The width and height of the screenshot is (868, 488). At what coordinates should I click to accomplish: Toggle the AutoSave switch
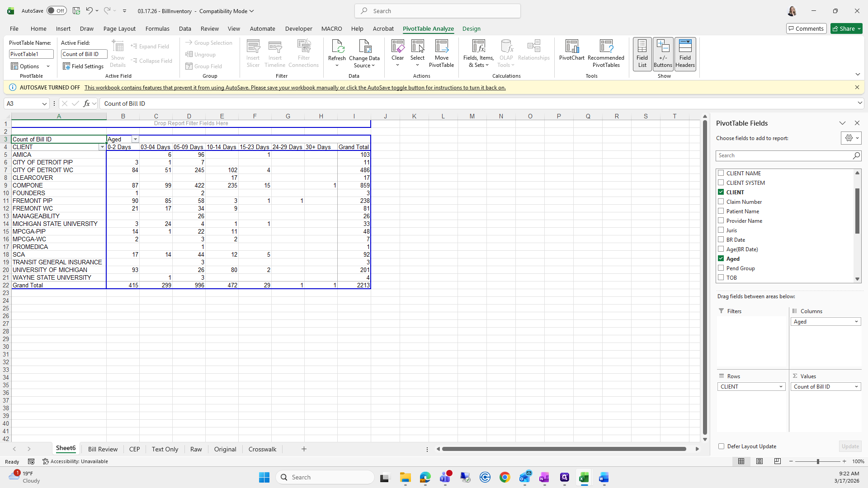pyautogui.click(x=57, y=11)
